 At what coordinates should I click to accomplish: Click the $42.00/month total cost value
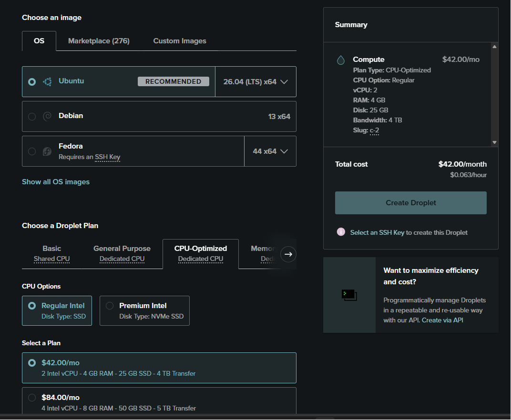pyautogui.click(x=462, y=164)
